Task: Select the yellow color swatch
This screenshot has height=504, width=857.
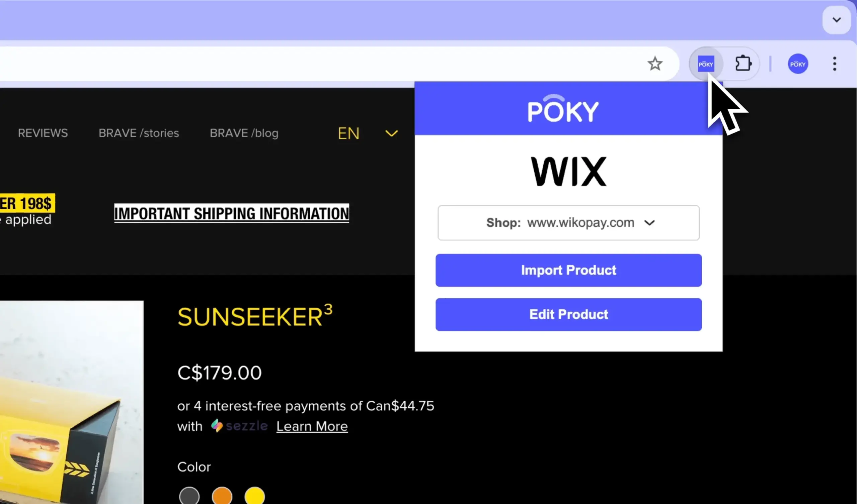Action: (254, 497)
